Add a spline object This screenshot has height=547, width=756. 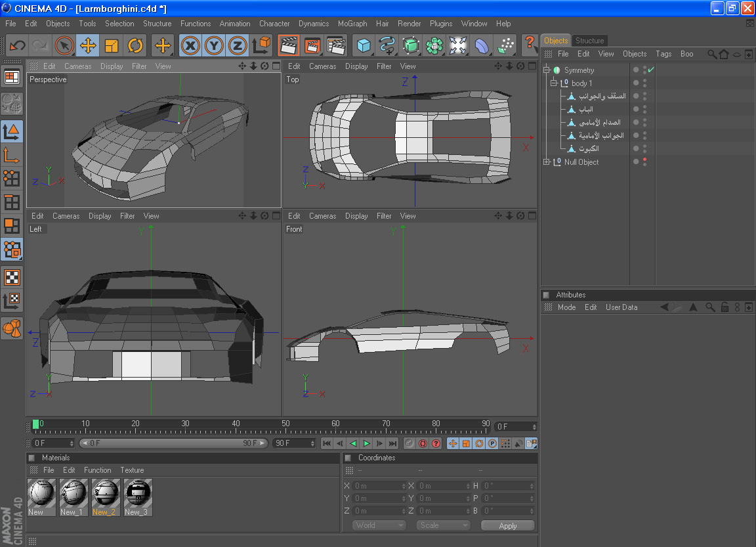tap(387, 46)
